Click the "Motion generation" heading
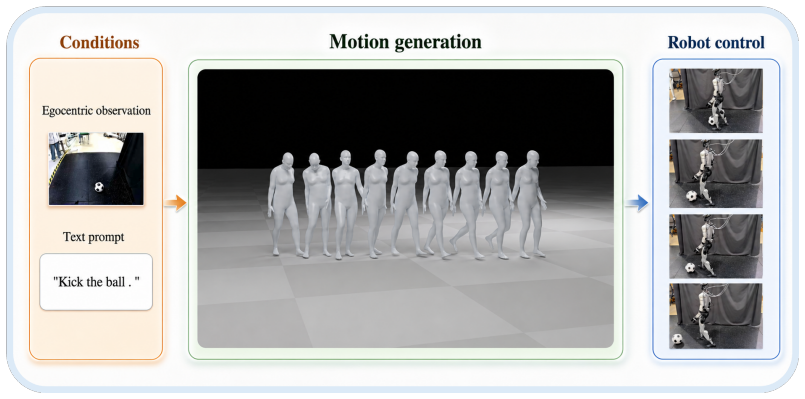The image size is (805, 399). pyautogui.click(x=406, y=42)
